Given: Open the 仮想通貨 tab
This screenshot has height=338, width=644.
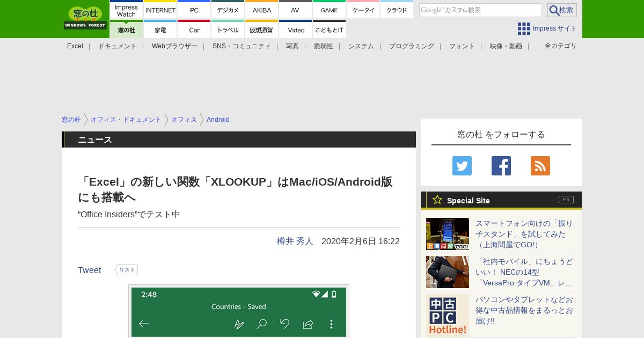Looking at the screenshot, I should coord(262,30).
